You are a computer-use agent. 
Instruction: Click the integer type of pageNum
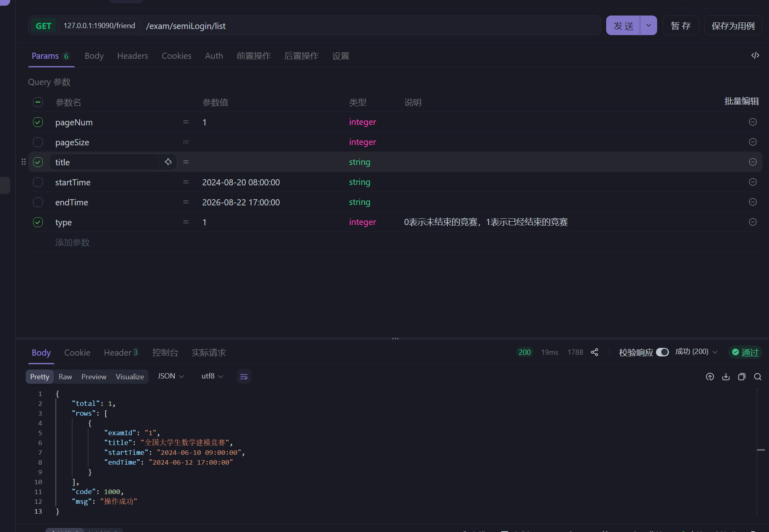[362, 122]
